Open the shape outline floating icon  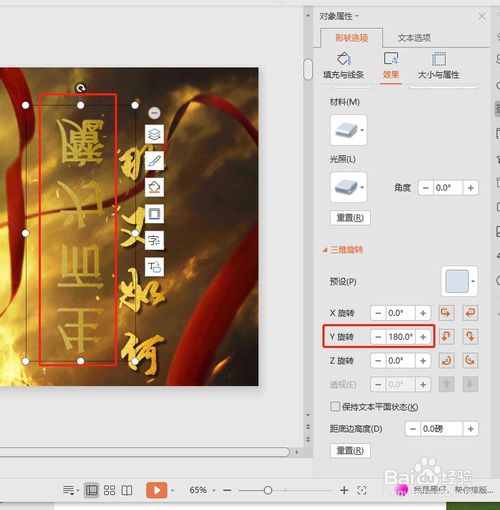pos(154,213)
